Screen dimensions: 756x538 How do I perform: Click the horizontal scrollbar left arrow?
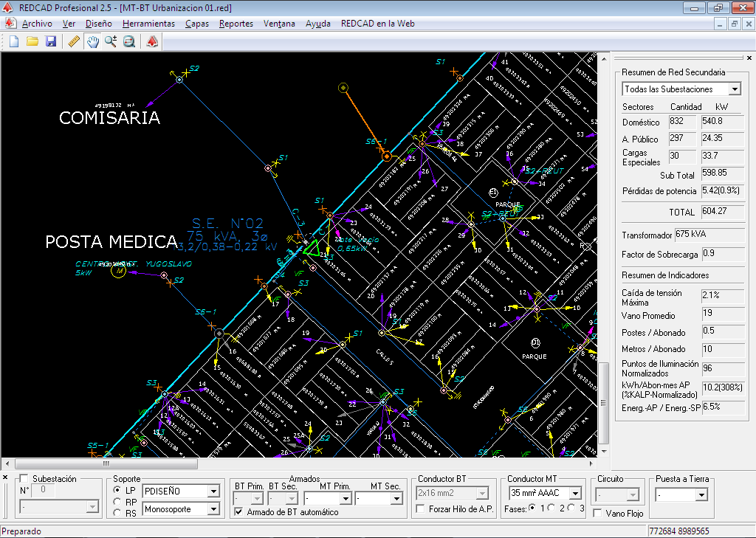[x=7, y=463]
